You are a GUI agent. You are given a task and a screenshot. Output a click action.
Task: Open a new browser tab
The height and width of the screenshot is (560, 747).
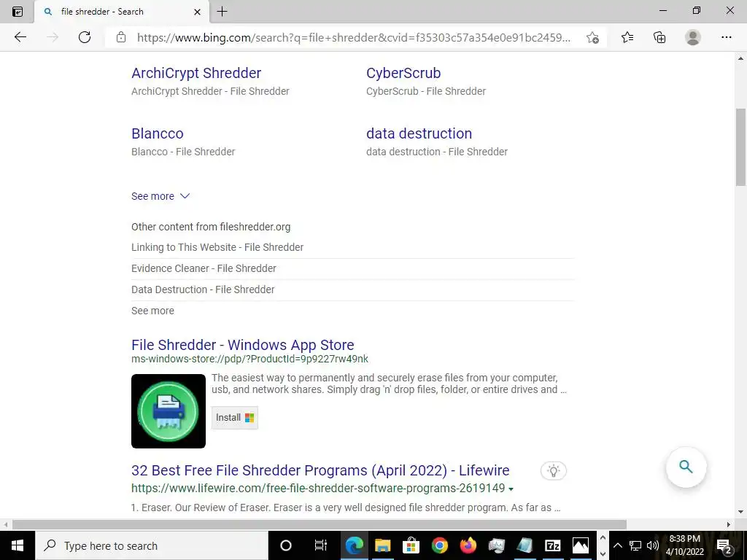(222, 12)
